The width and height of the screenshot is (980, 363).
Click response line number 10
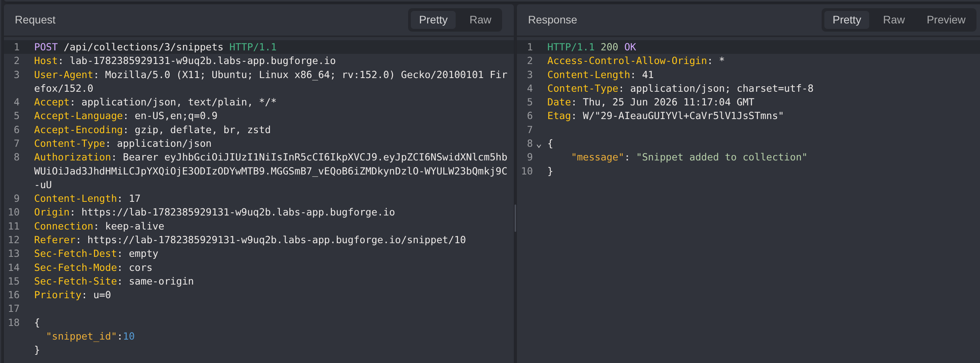click(x=527, y=171)
